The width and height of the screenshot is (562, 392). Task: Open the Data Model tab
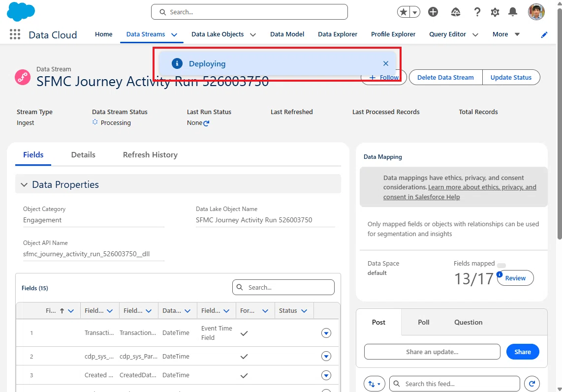coord(287,34)
